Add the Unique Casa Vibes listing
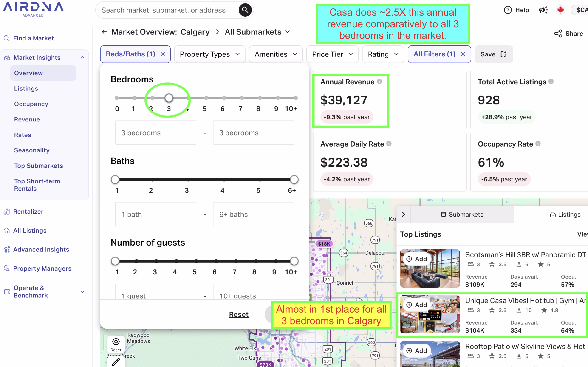The image size is (588, 367). [x=417, y=305]
